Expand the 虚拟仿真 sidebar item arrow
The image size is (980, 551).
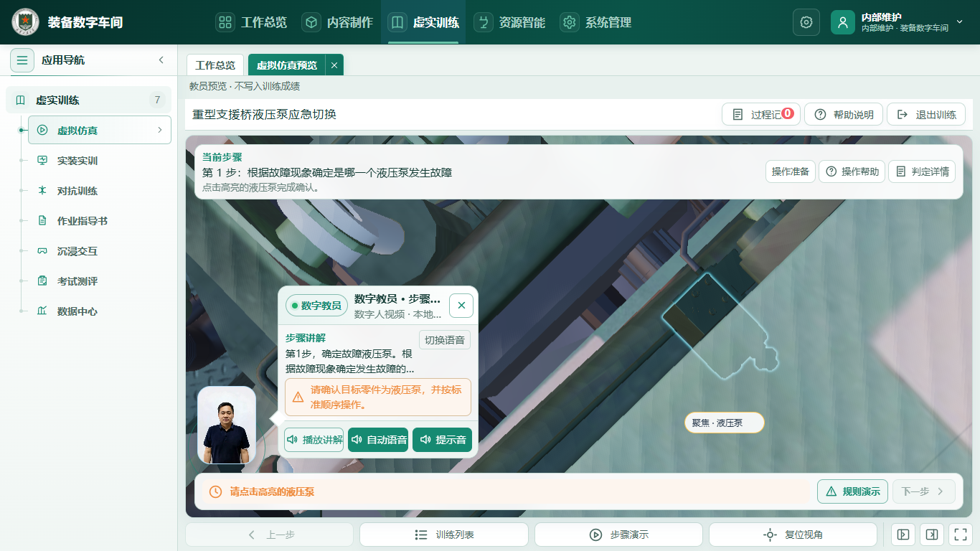coord(159,130)
